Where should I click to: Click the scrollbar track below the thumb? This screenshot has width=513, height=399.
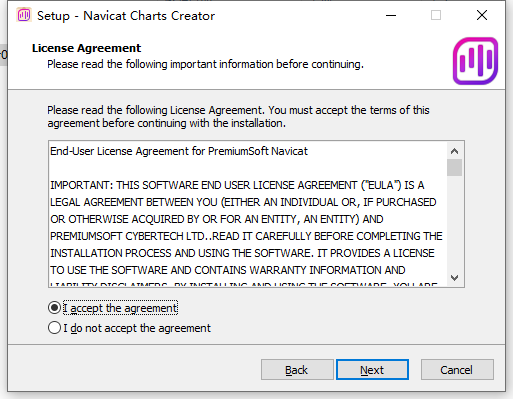click(454, 222)
